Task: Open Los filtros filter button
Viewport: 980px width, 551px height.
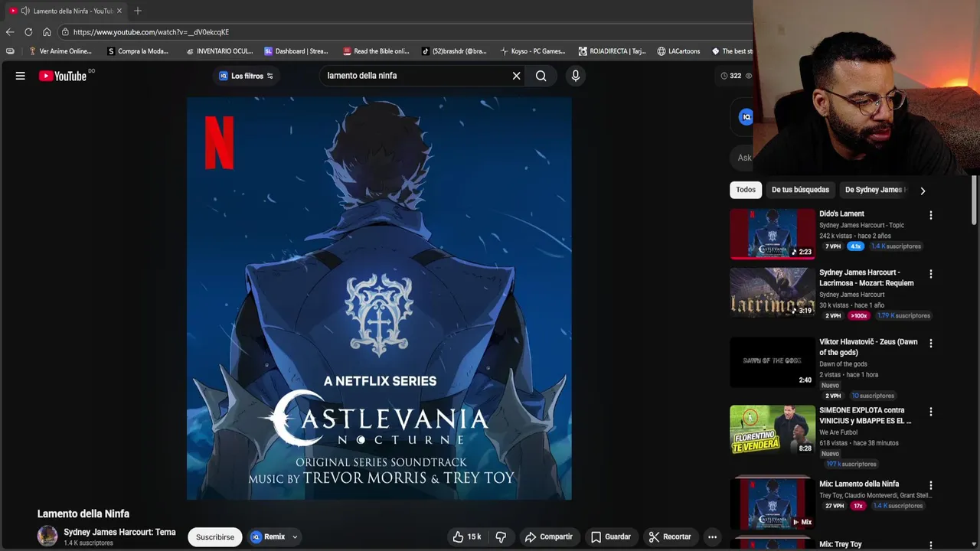Action: coord(246,76)
